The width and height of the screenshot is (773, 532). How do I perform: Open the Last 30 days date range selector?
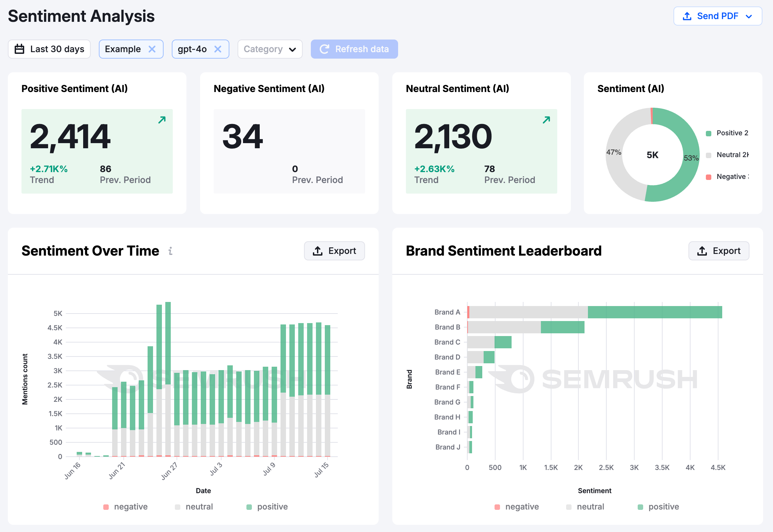click(x=49, y=49)
